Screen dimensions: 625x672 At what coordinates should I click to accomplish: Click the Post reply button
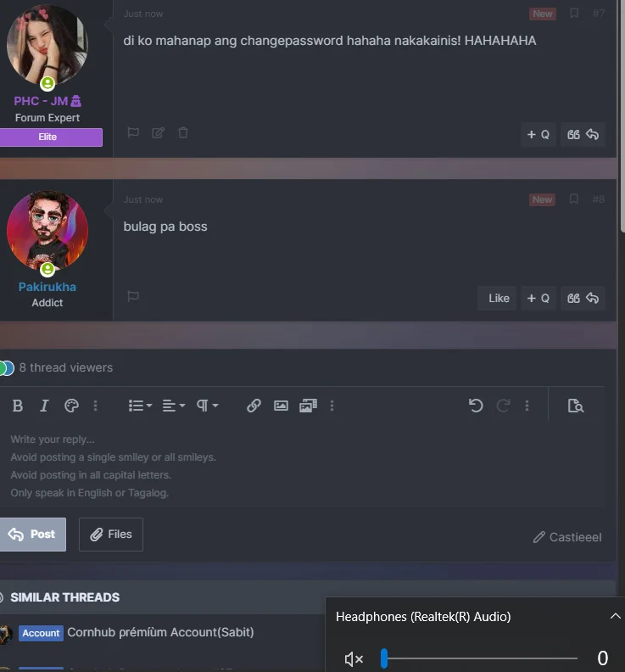click(32, 535)
